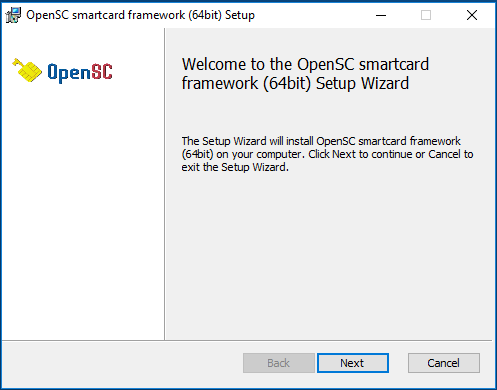Click the blue "Open" logo lettering
Viewport: 497px width, 390px height.
point(69,72)
